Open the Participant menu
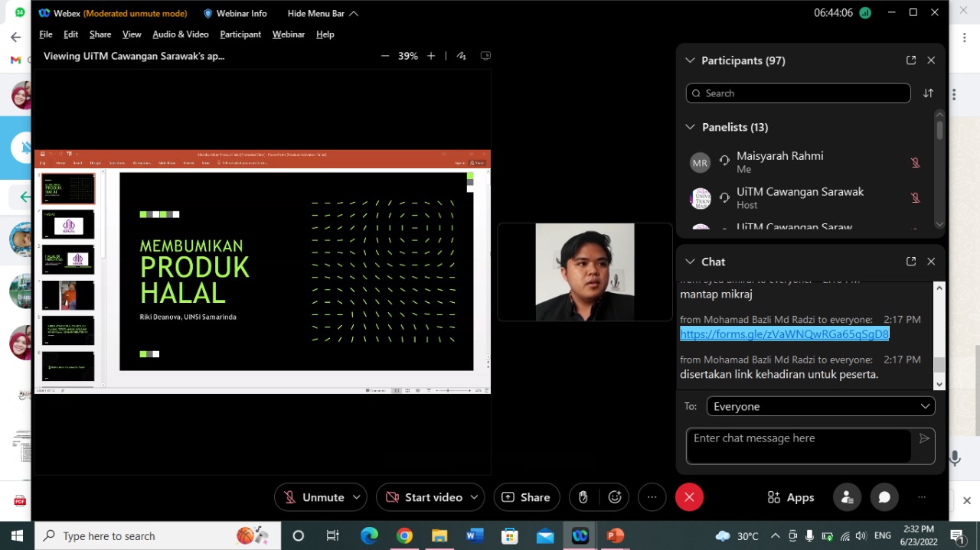Image resolution: width=980 pixels, height=550 pixels. point(240,34)
